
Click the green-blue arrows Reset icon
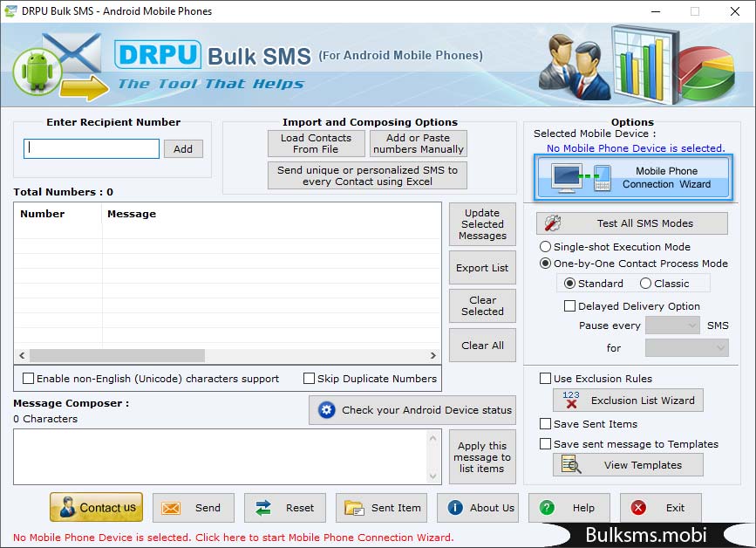coord(263,508)
